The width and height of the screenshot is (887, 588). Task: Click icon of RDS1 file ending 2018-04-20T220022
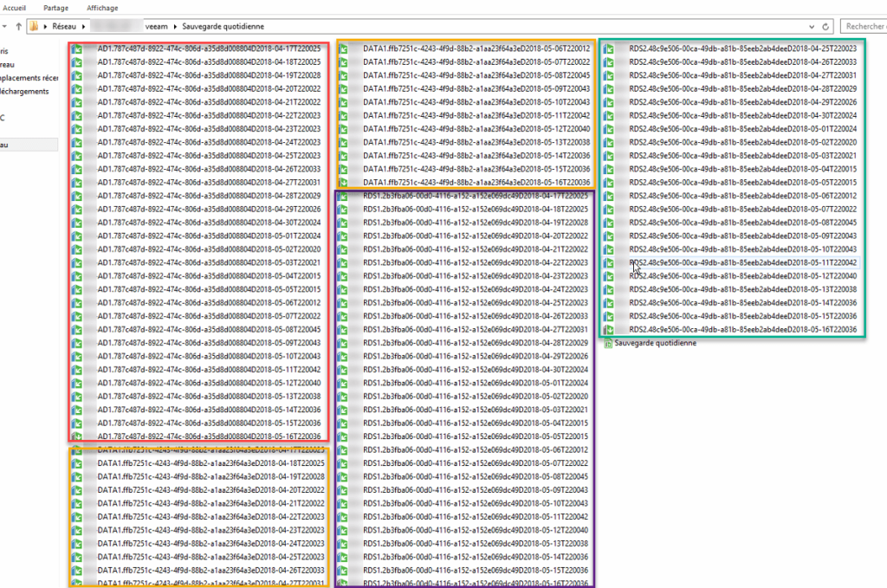coord(343,236)
